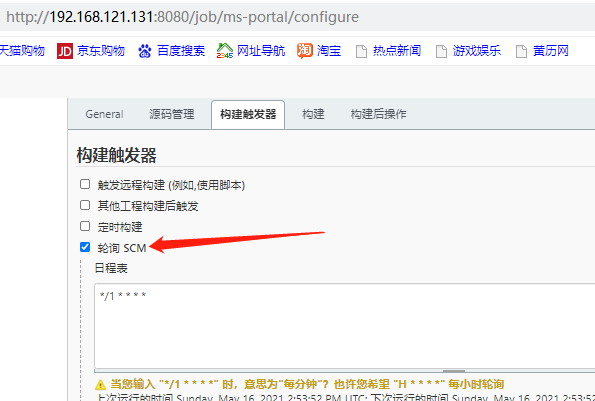Screen dimensions: 595x401
Task: Enable the 触发远程构建 checkbox
Action: [85, 184]
